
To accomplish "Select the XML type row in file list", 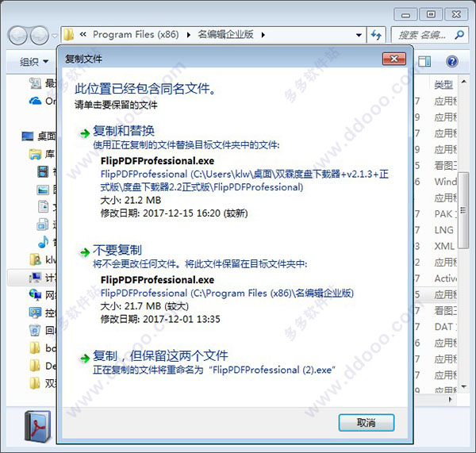I will (436, 246).
